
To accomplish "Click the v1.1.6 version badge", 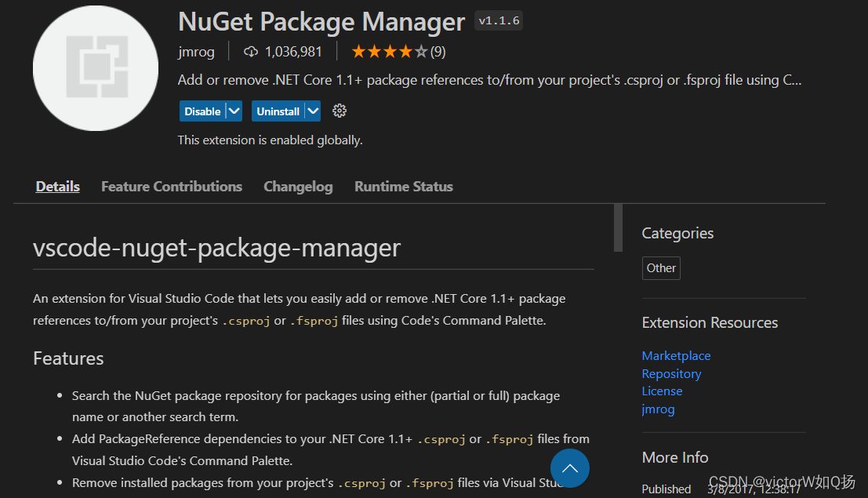I will [x=499, y=21].
